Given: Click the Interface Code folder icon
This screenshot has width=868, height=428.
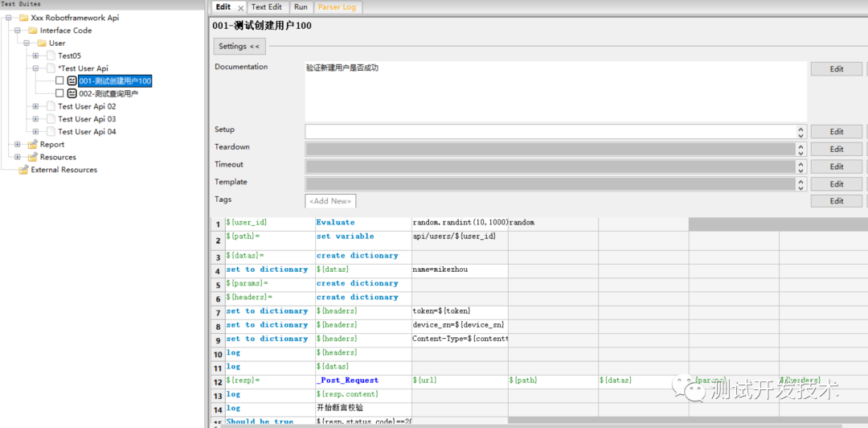Looking at the screenshot, I should tap(33, 31).
